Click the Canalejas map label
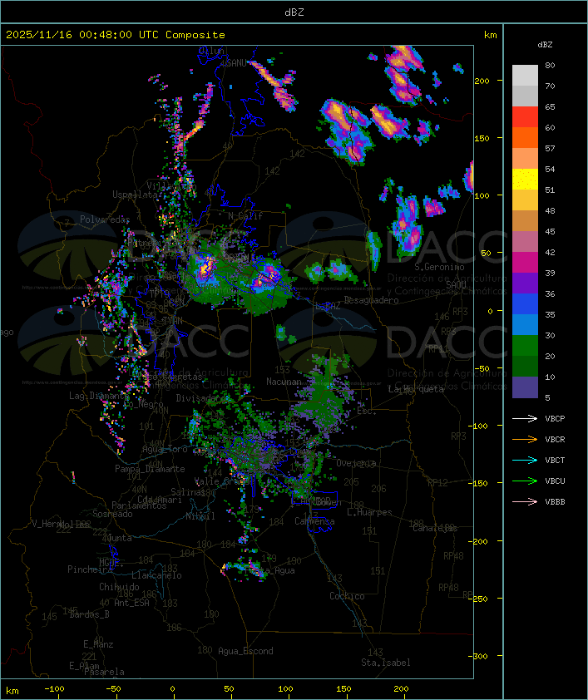 [x=435, y=528]
